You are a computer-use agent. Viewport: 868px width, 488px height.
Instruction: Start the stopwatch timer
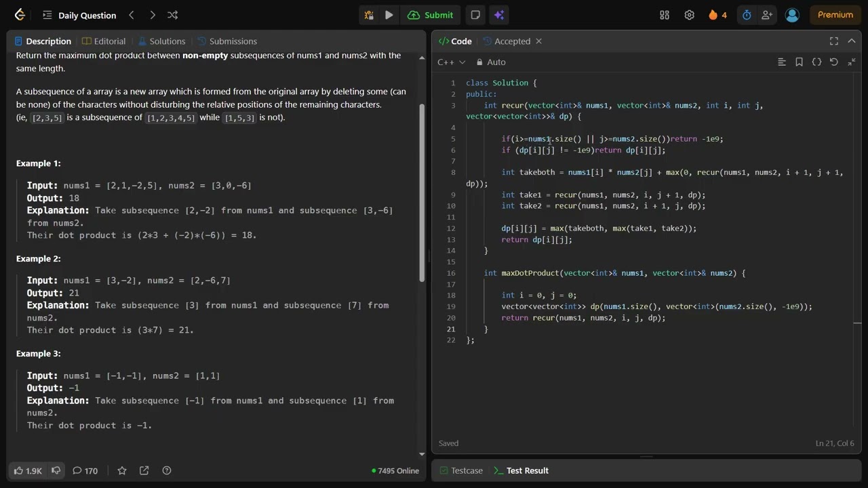[x=747, y=15]
